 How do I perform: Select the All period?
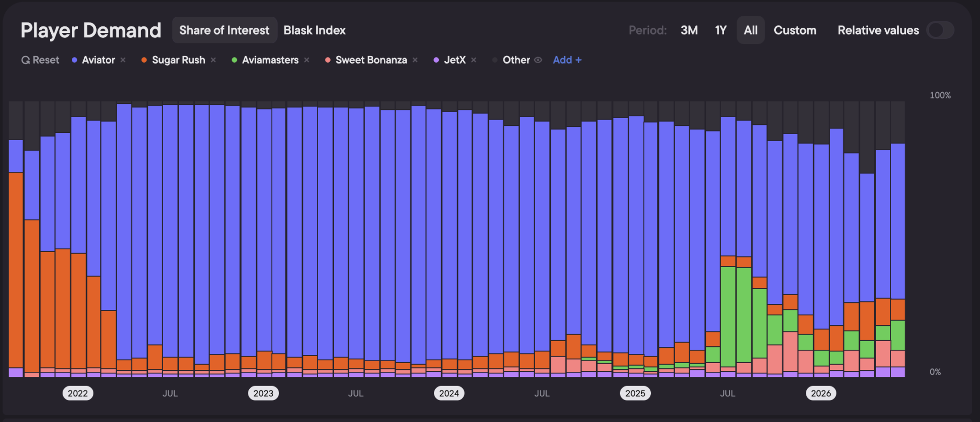click(x=751, y=30)
